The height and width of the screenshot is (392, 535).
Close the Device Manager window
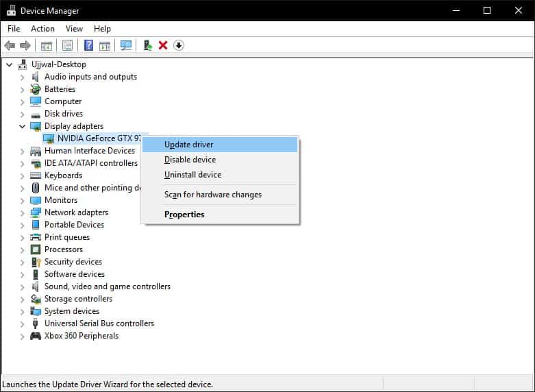519,10
